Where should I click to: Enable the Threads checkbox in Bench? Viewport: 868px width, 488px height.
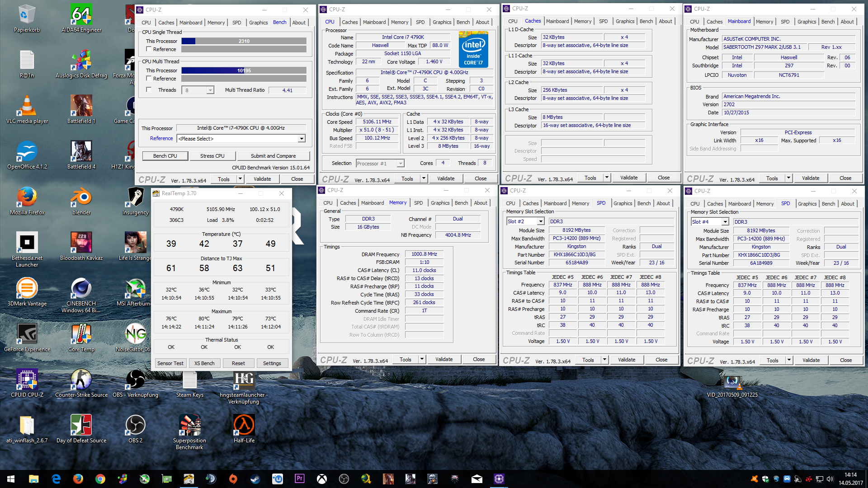pyautogui.click(x=149, y=90)
